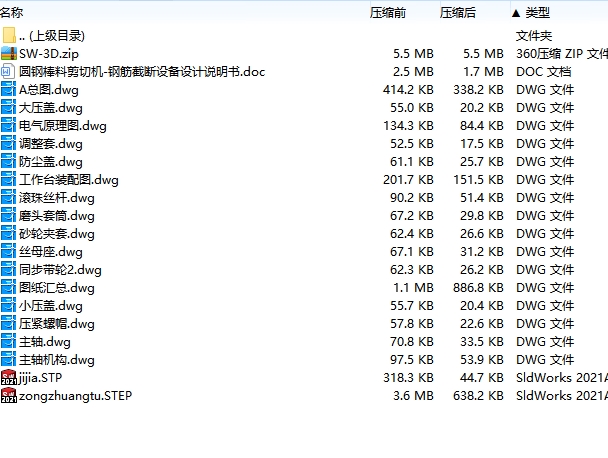608x458 pixels.
Task: Click the 134.3 KB original size value
Action: pos(408,126)
